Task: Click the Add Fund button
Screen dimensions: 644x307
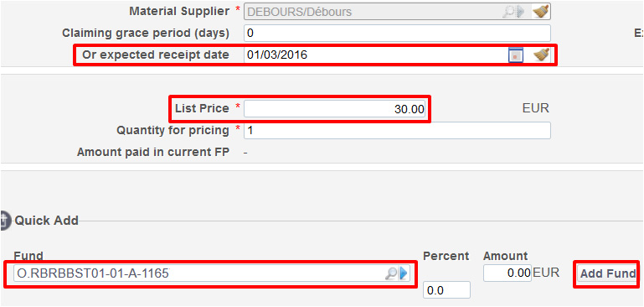Action: [x=607, y=273]
